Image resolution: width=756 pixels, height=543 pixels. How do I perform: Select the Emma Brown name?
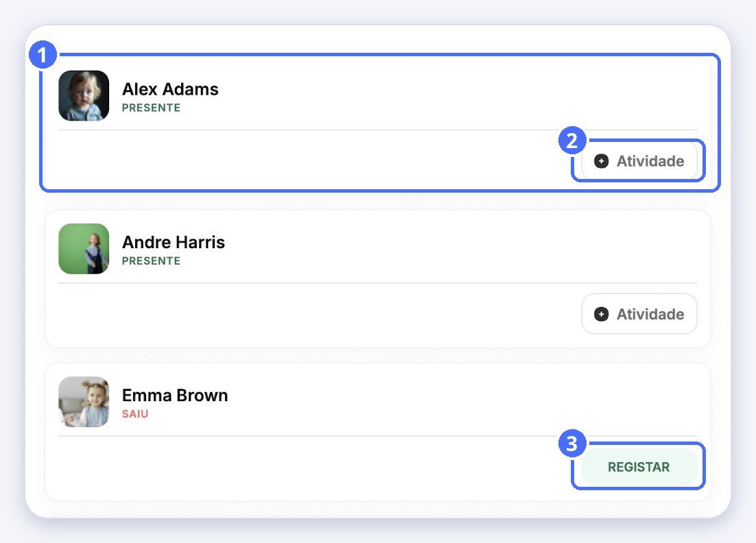(x=175, y=395)
